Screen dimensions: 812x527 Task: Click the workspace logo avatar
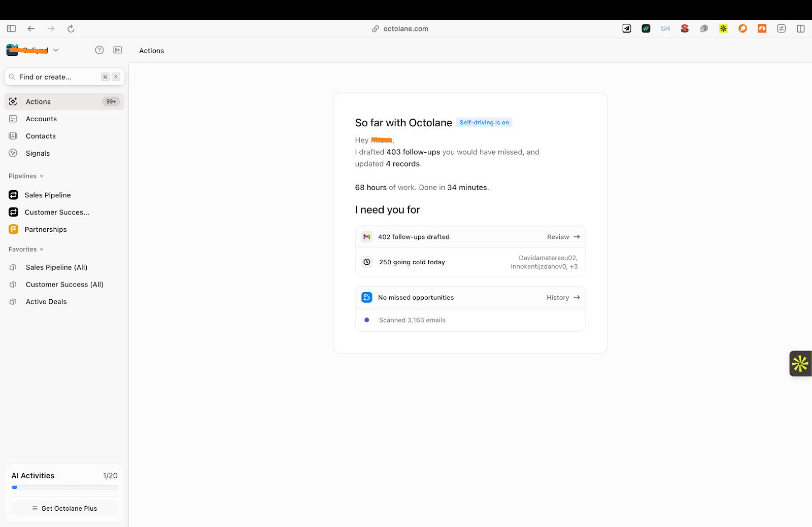point(12,50)
